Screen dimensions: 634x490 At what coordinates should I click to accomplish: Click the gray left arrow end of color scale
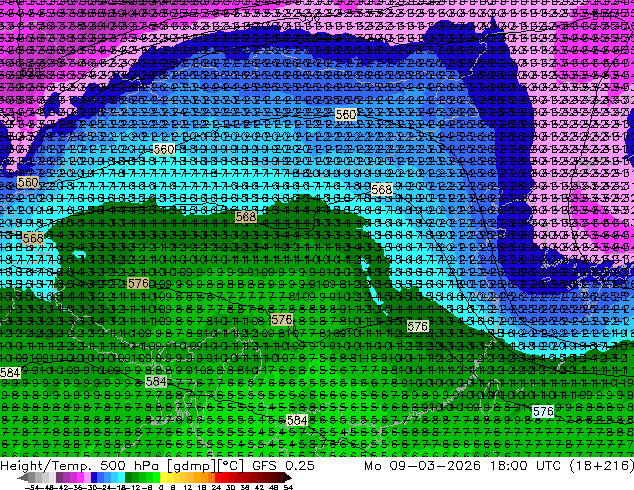[22, 478]
